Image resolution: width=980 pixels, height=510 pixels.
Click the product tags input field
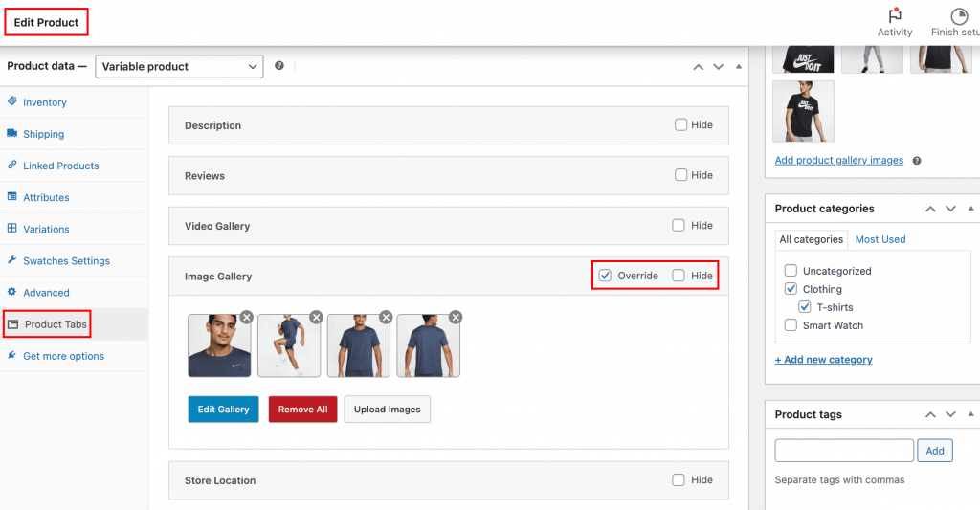844,451
